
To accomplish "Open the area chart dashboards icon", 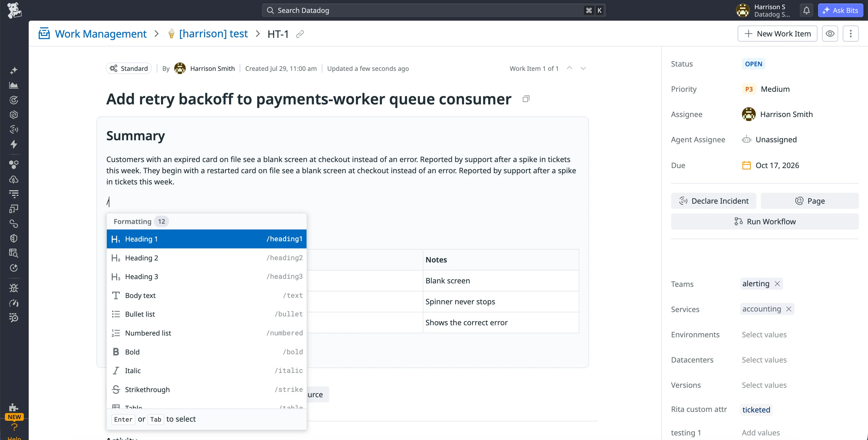I will [14, 85].
